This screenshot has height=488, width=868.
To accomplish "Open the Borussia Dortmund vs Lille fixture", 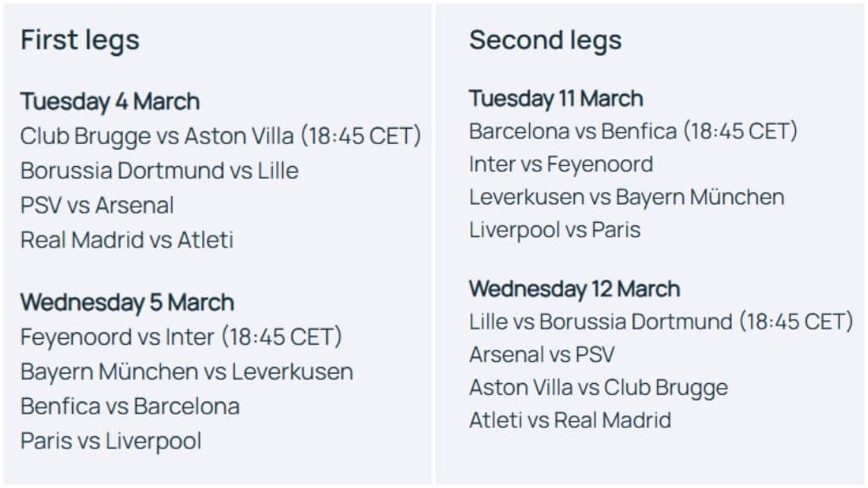I will pyautogui.click(x=159, y=170).
